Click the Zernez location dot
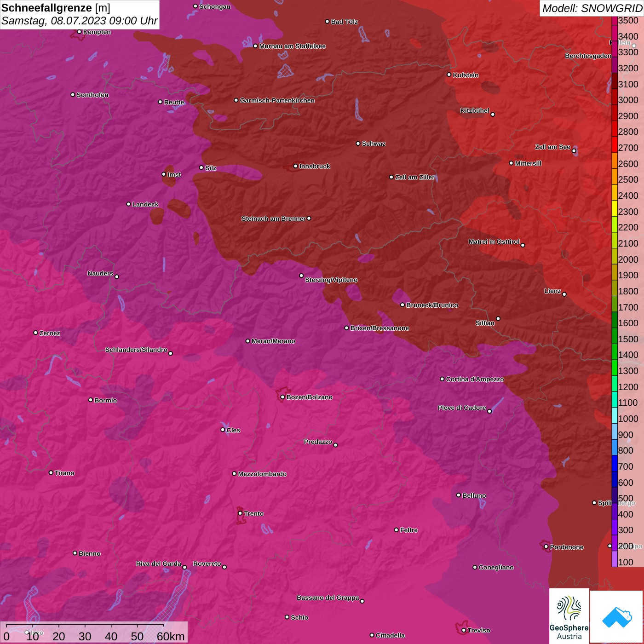This screenshot has width=644, height=644. [35, 333]
